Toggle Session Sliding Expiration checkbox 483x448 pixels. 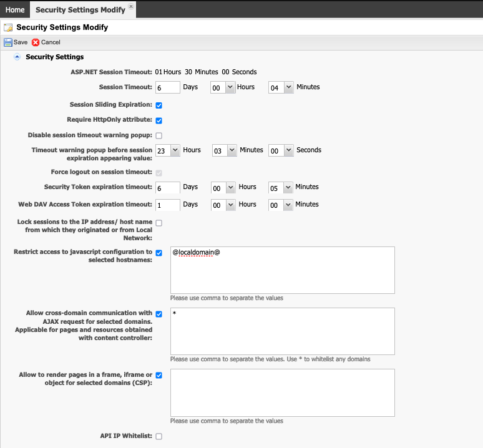(x=159, y=105)
